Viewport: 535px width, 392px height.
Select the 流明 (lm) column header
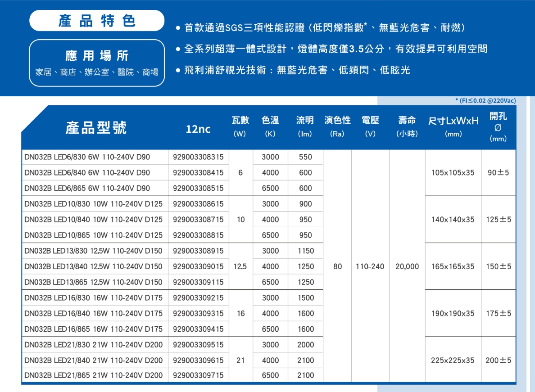coord(305,126)
